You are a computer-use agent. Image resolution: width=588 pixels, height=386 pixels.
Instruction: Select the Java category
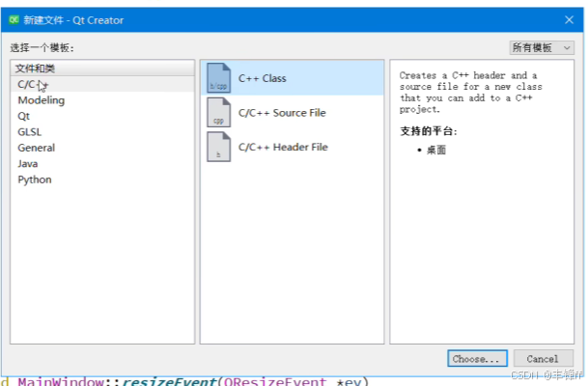[102, 164]
